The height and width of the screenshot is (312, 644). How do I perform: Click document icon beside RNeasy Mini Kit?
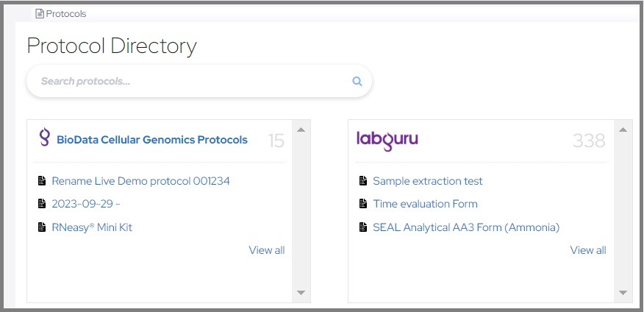42,227
